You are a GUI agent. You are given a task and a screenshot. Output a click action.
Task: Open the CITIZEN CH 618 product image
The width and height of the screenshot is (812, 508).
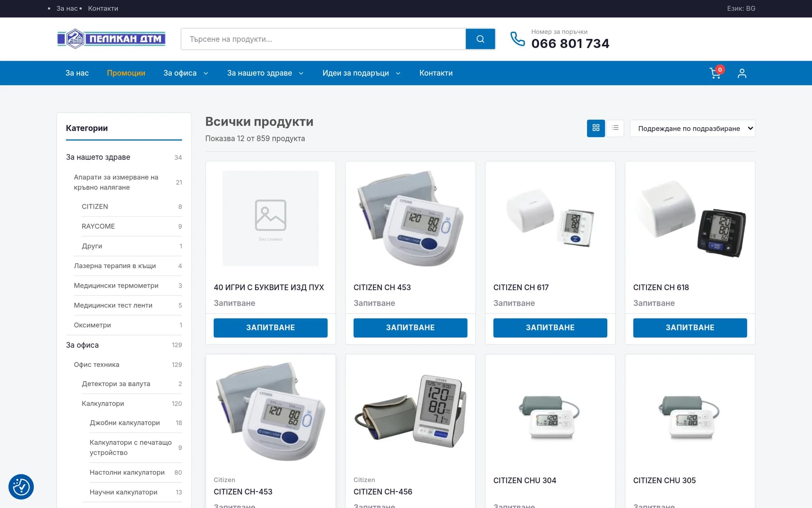point(690,219)
